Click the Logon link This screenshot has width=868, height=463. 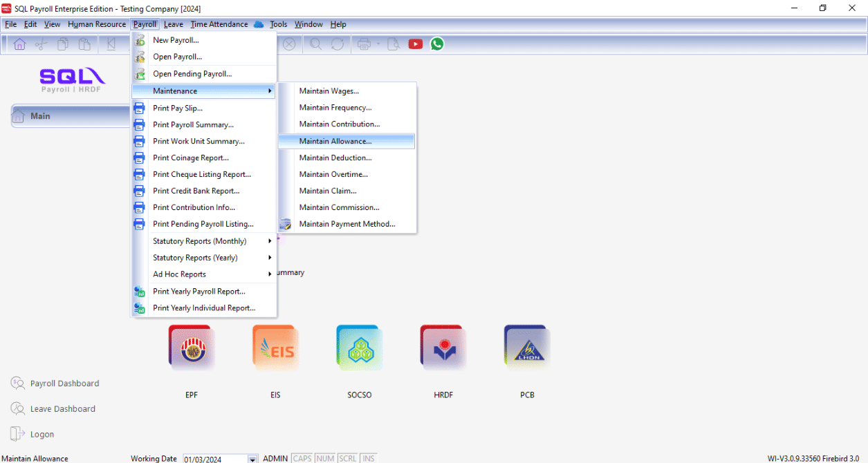point(42,435)
